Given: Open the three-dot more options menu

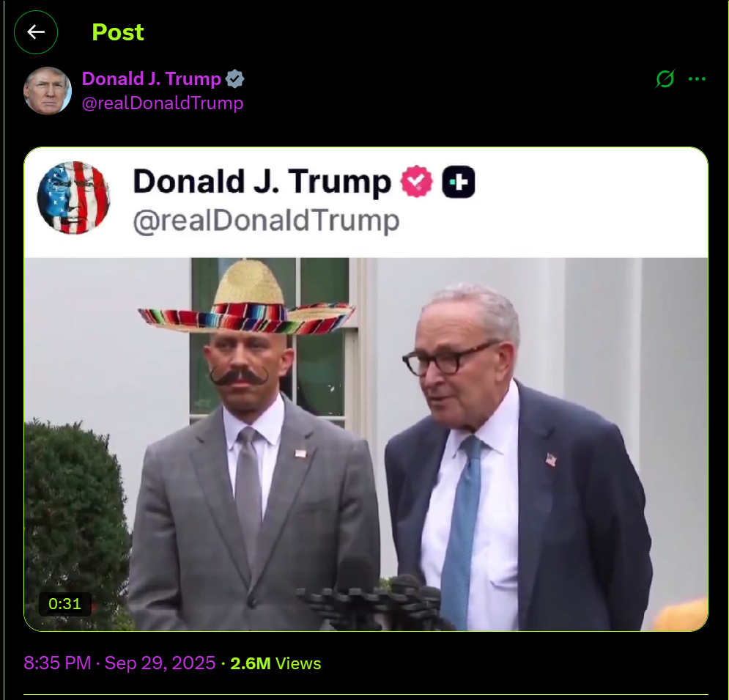Looking at the screenshot, I should 697,79.
